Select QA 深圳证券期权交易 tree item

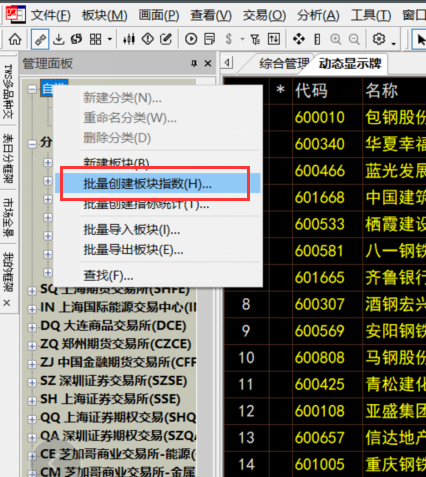(118, 436)
